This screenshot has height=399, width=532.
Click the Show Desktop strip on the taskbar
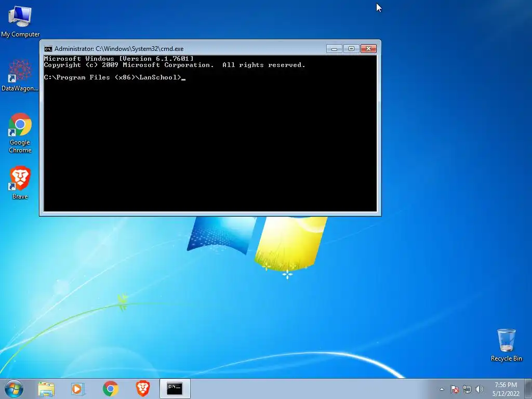click(528, 389)
